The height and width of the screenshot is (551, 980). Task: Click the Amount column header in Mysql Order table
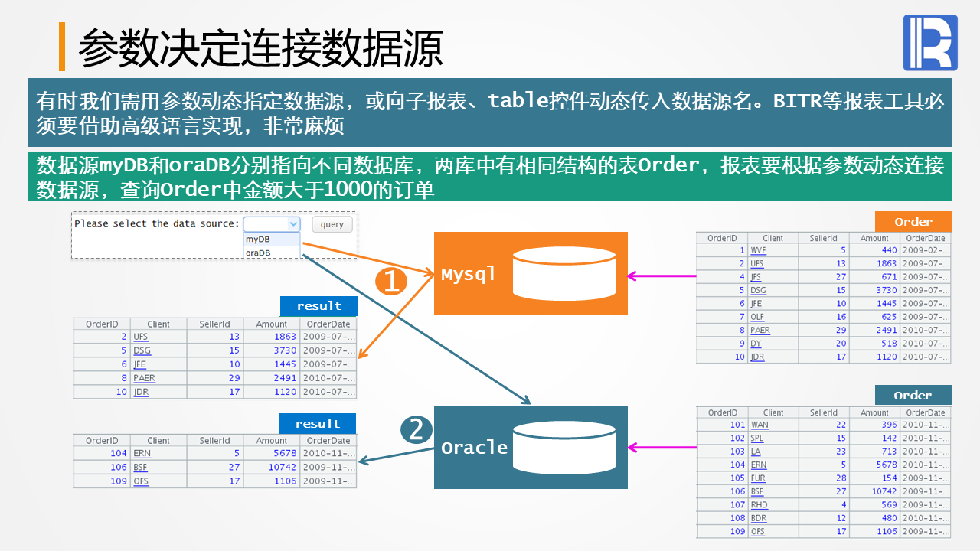coord(874,238)
